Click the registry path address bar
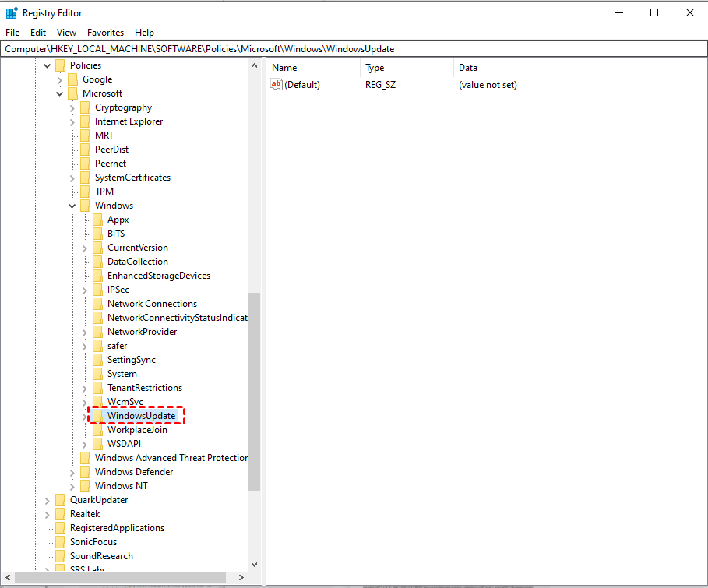 pyautogui.click(x=354, y=49)
